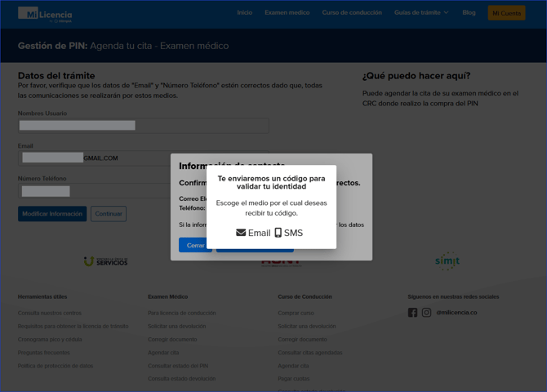This screenshot has width=547, height=392.
Task: Go to Examen médico in the navbar
Action: point(287,13)
